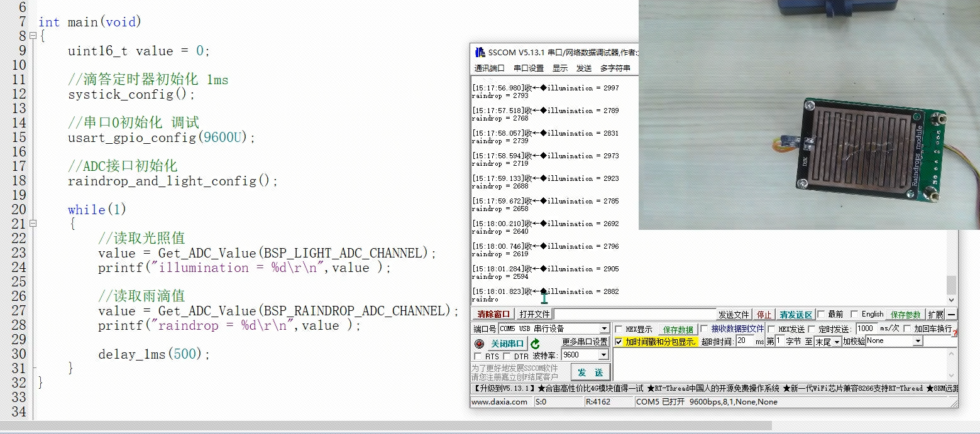Open the 多字符串 menu
The height and width of the screenshot is (434, 980).
pyautogui.click(x=615, y=68)
